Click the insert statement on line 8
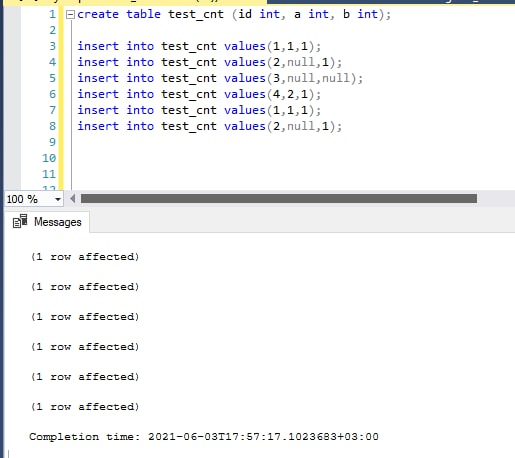 click(x=210, y=126)
